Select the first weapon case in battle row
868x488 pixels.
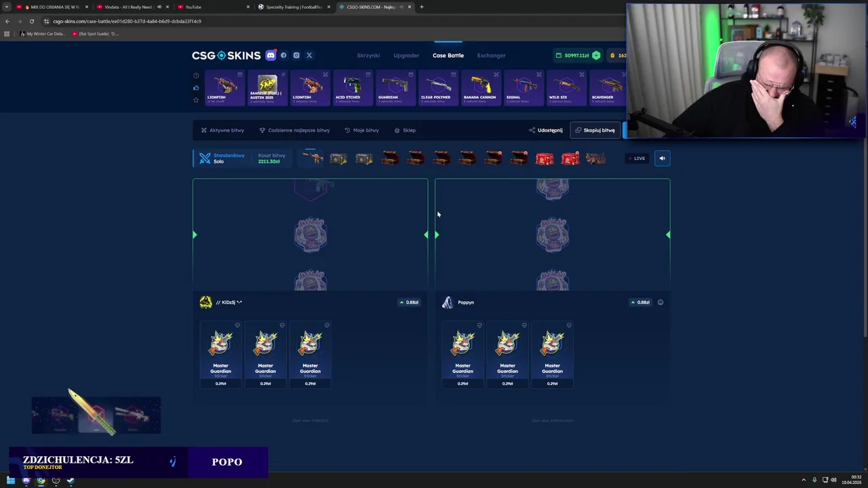313,159
